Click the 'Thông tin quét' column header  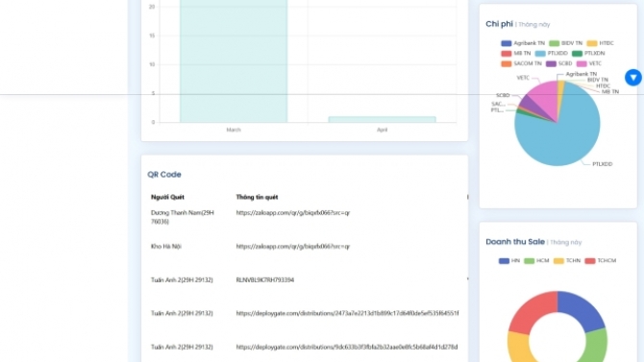(257, 197)
